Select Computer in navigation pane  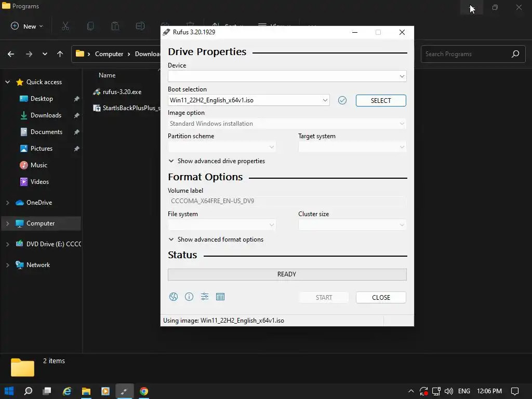coord(41,223)
